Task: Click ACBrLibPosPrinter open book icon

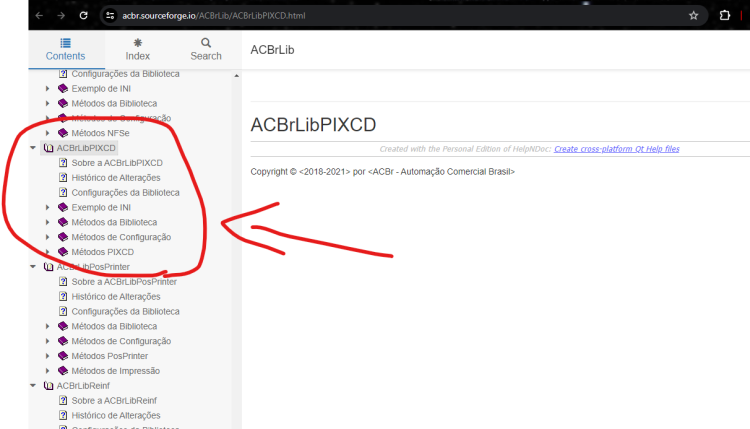Action: click(x=48, y=266)
